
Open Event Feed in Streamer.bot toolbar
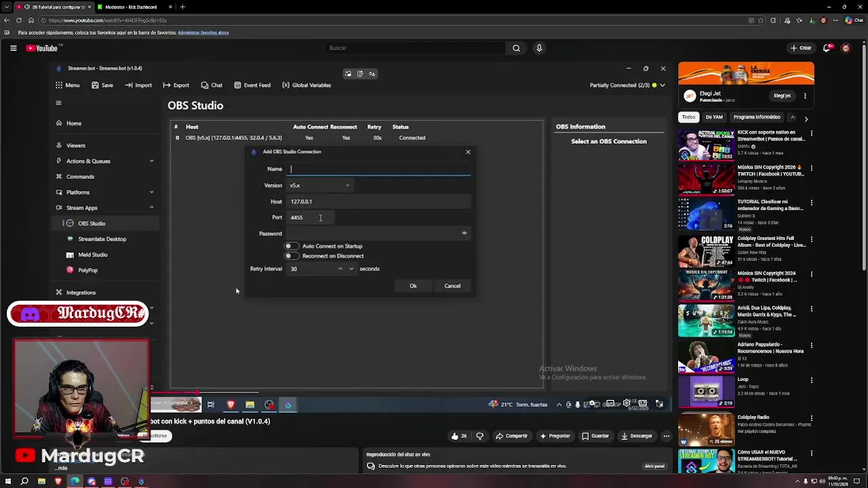(252, 85)
